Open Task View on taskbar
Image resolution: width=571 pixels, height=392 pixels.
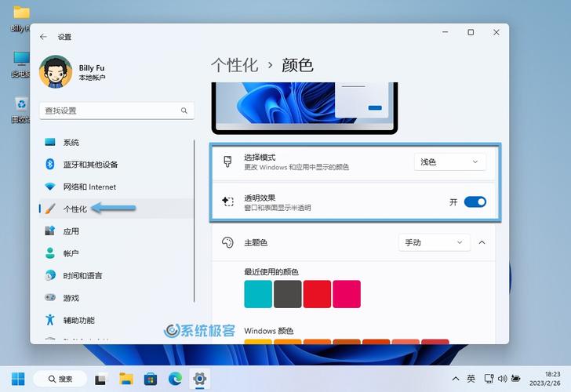coord(101,379)
